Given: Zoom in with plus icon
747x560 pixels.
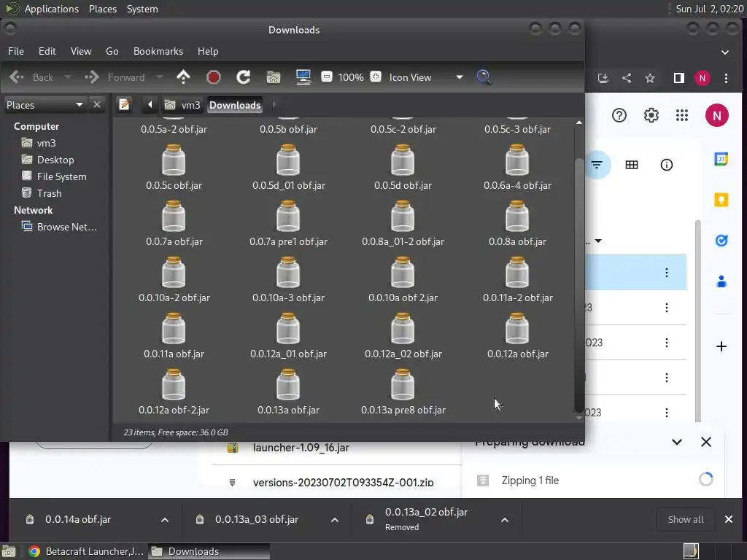Looking at the screenshot, I should [376, 77].
